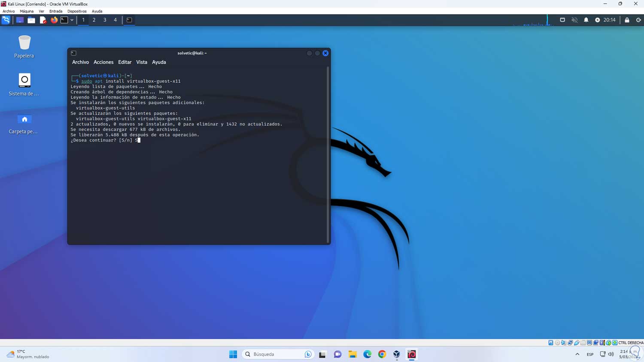Click VirtualBox USB devices indicator
The width and height of the screenshot is (644, 362).
point(577,343)
